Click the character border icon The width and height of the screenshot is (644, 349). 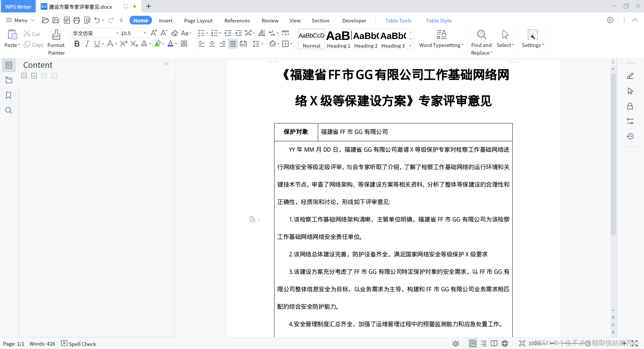coord(184,44)
